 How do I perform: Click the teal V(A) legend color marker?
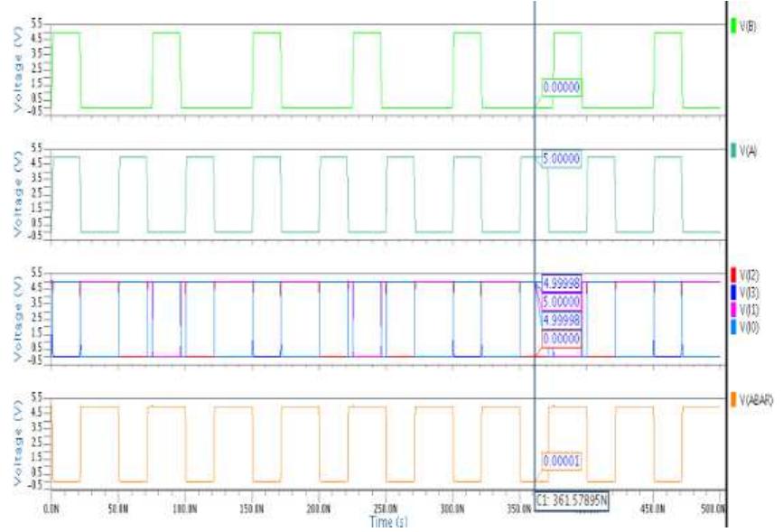point(733,152)
